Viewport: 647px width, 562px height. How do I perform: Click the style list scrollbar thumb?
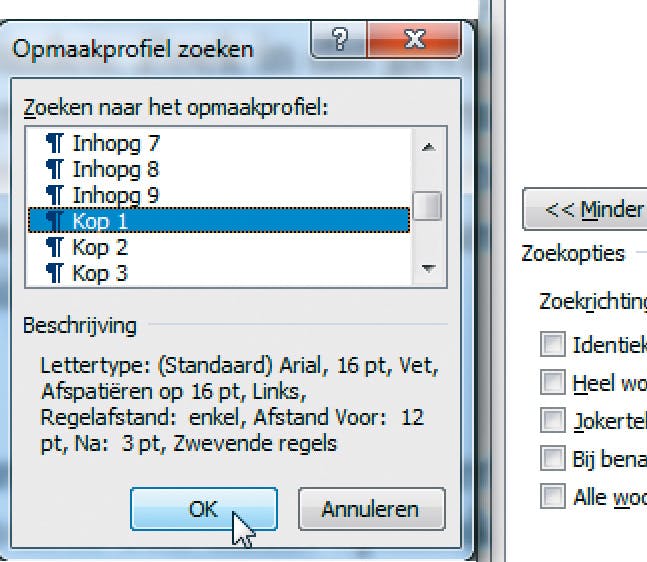tap(428, 205)
